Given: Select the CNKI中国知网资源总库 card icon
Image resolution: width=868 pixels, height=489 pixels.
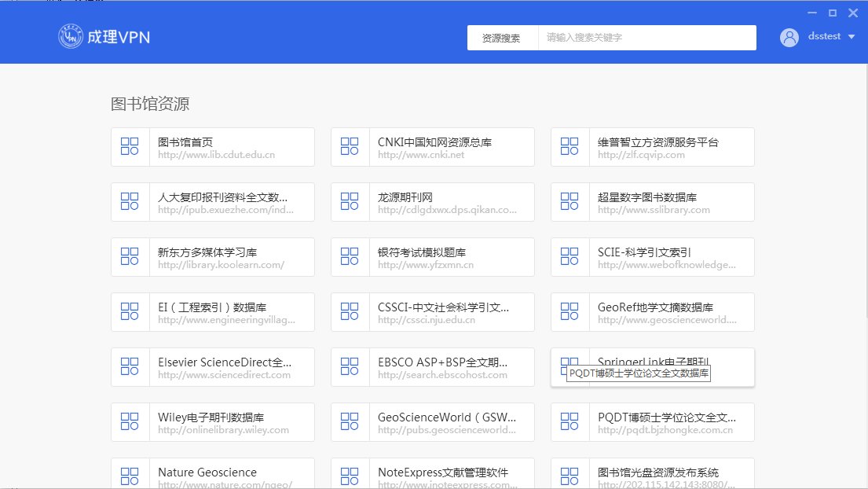Looking at the screenshot, I should click(350, 147).
